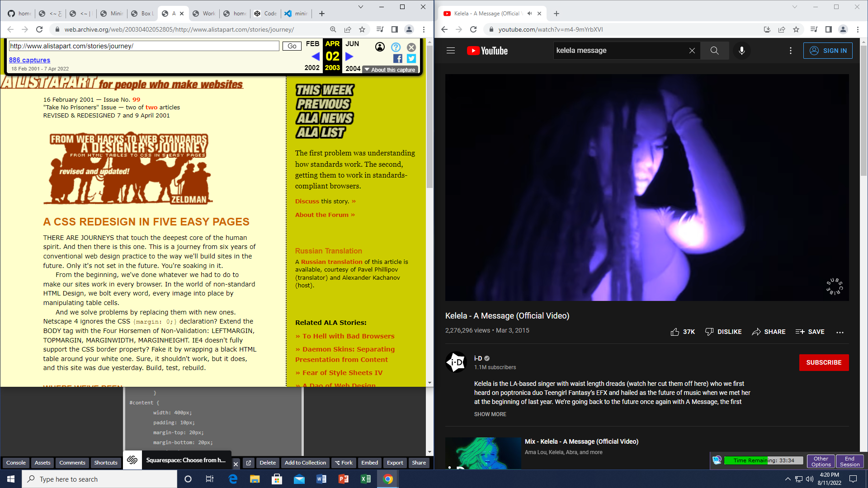This screenshot has height=488, width=868.
Task: Open the Shortcuts tab in the bottom bar
Action: click(x=105, y=463)
